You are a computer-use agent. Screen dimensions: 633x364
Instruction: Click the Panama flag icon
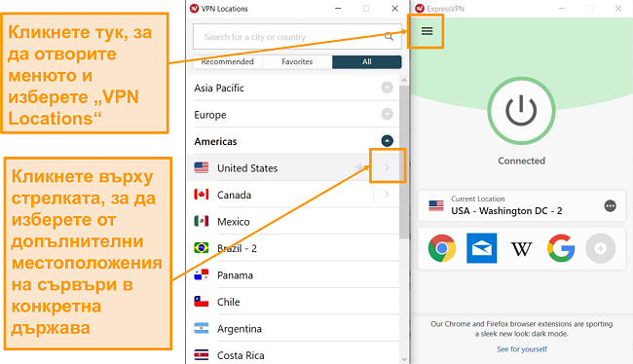pos(201,274)
